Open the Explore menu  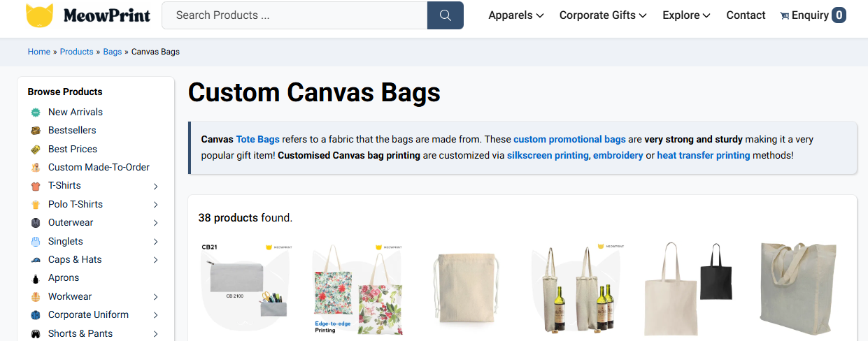pos(686,15)
